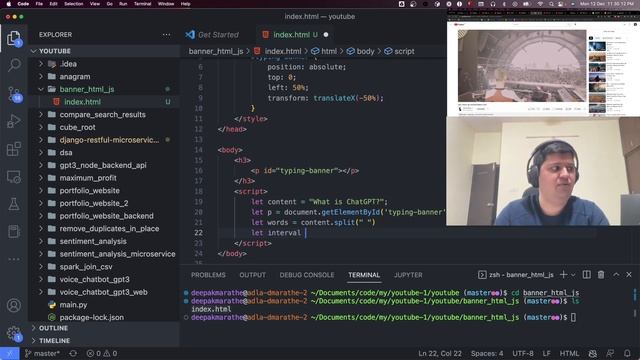Open the Selection menu in menu bar

coord(73,4)
